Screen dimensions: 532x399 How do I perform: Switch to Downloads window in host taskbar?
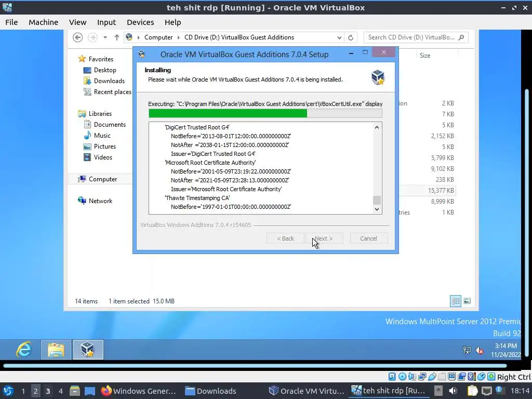click(211, 391)
